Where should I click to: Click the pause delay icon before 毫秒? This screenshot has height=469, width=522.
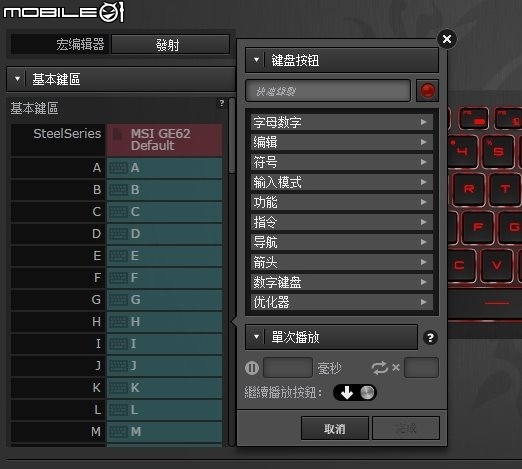(x=252, y=368)
